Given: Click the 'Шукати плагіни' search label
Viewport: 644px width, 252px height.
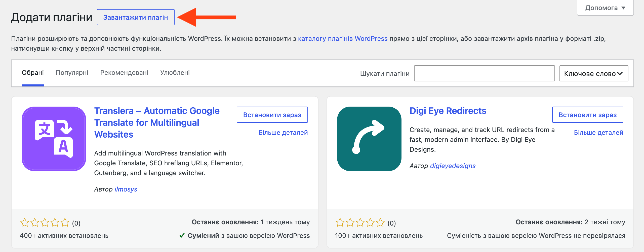Looking at the screenshot, I should [385, 74].
